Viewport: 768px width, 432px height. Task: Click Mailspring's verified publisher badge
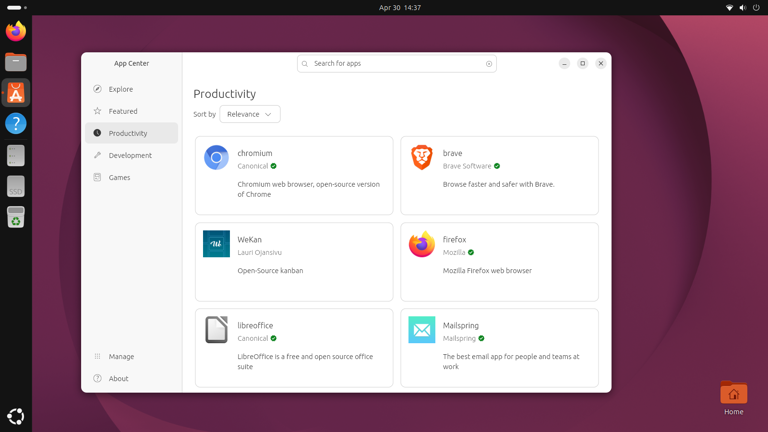(x=481, y=338)
